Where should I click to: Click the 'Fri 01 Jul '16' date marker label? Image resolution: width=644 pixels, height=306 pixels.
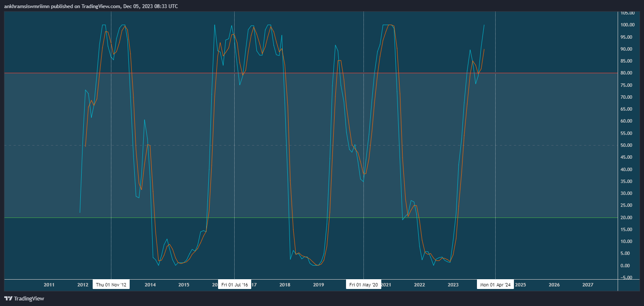pyautogui.click(x=234, y=285)
